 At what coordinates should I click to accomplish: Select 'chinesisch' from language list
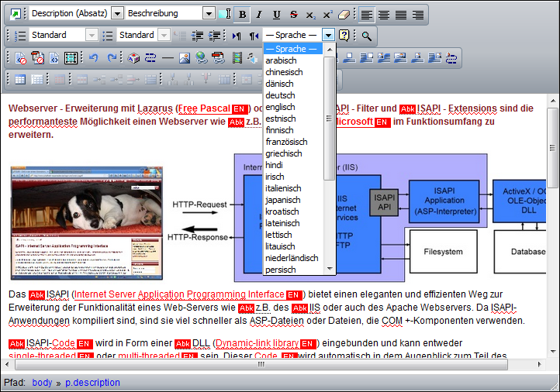(293, 72)
